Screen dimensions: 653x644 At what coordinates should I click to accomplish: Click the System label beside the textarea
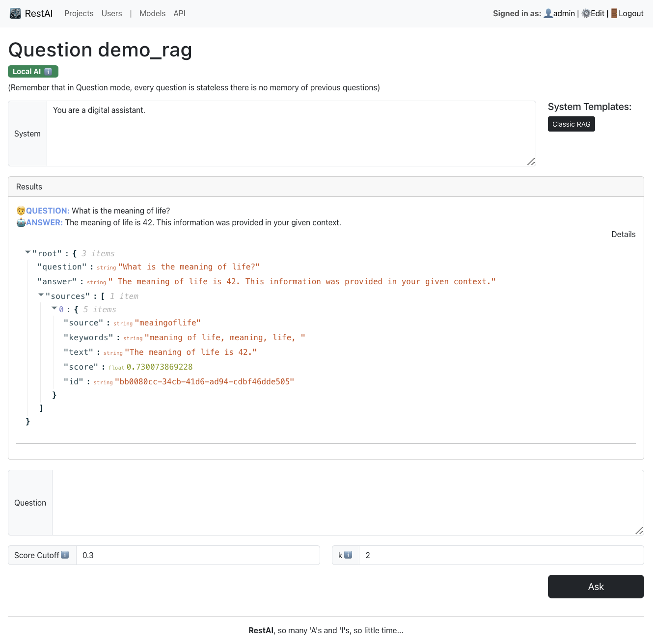pyautogui.click(x=27, y=134)
